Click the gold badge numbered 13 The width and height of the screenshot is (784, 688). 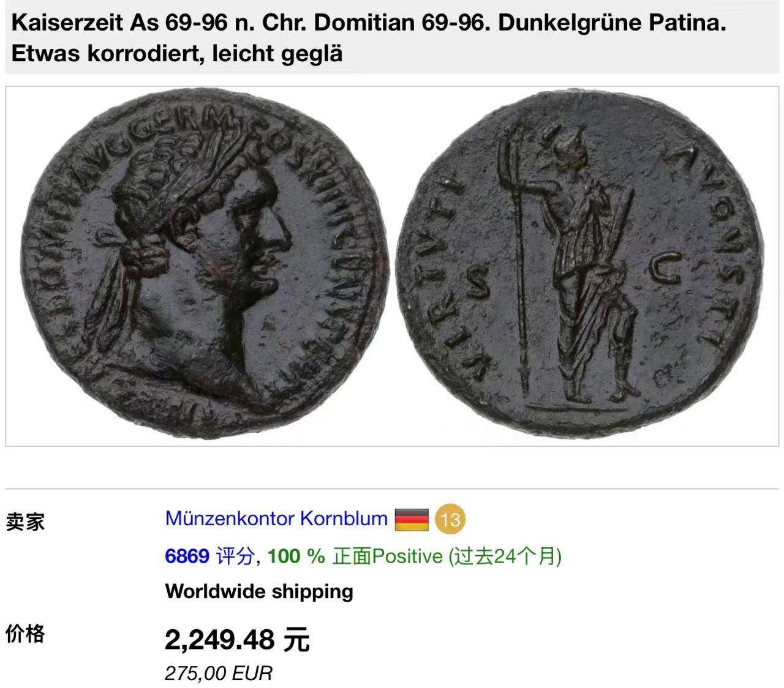point(450,520)
